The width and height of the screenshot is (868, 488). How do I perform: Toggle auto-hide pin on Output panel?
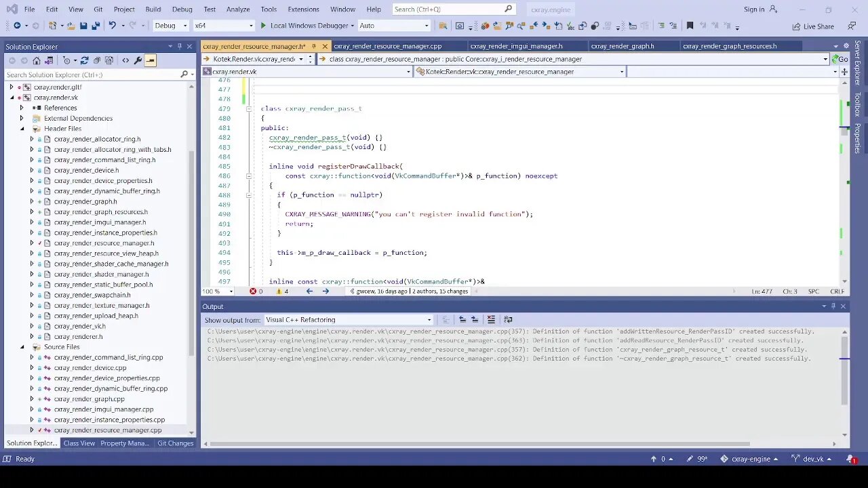833,306
